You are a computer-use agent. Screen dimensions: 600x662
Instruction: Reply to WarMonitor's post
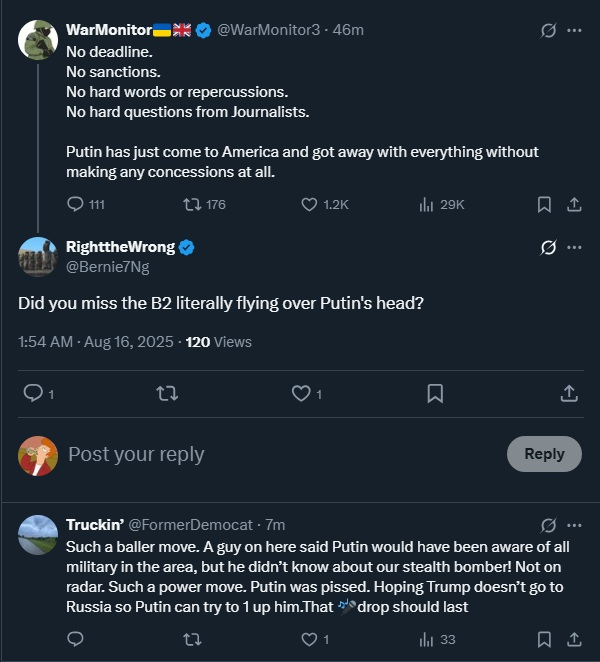coord(75,204)
